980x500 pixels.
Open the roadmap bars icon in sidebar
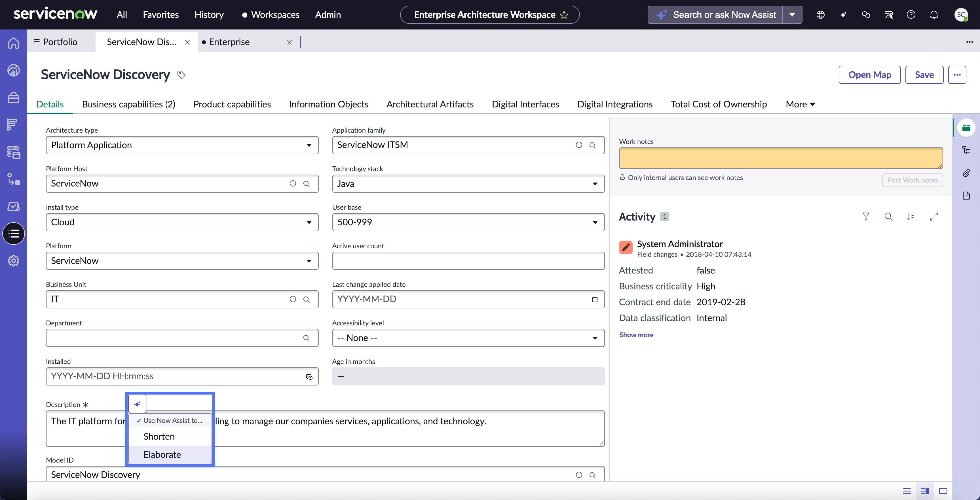[12, 125]
